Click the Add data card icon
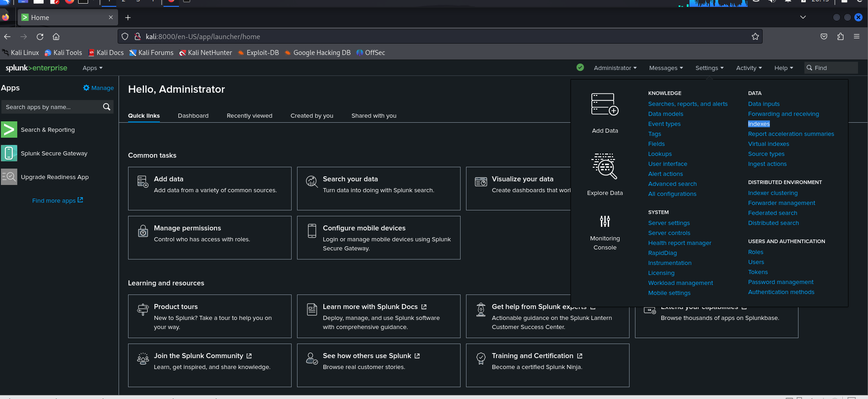Screen dimensions: 868x399 click(143, 181)
